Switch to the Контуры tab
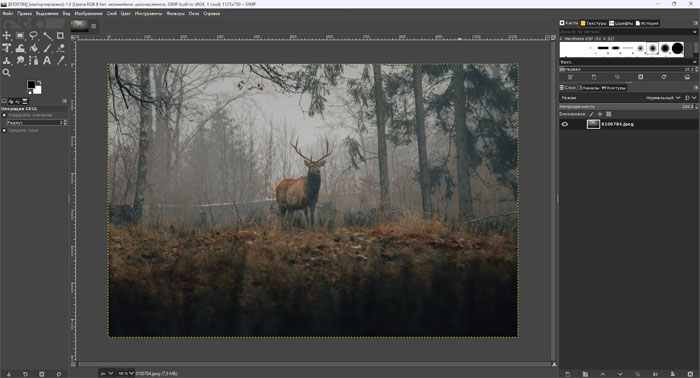The width and height of the screenshot is (700, 378). 614,88
